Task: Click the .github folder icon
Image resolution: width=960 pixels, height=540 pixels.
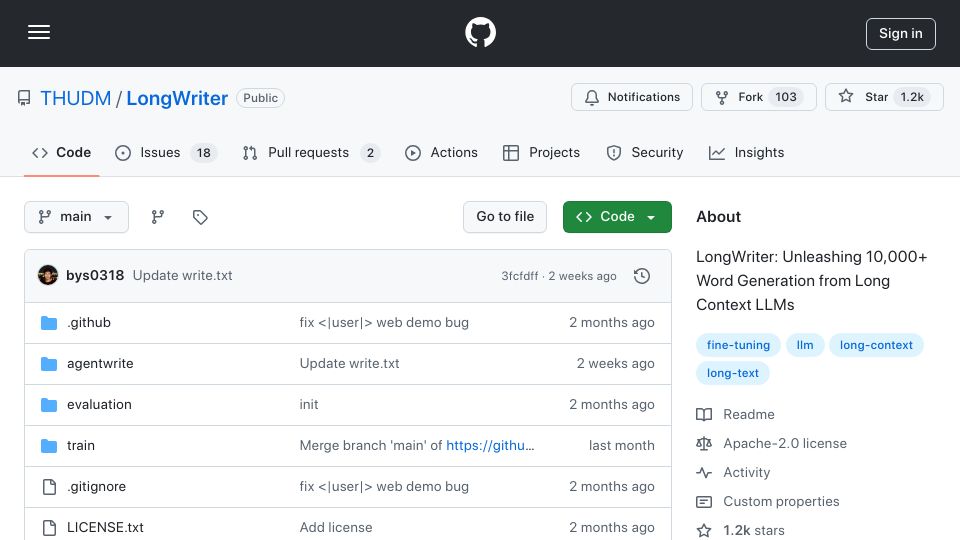Action: [49, 323]
